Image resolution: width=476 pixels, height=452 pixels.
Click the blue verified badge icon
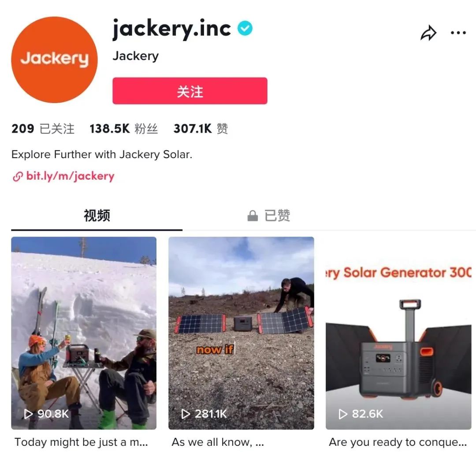[x=245, y=28]
